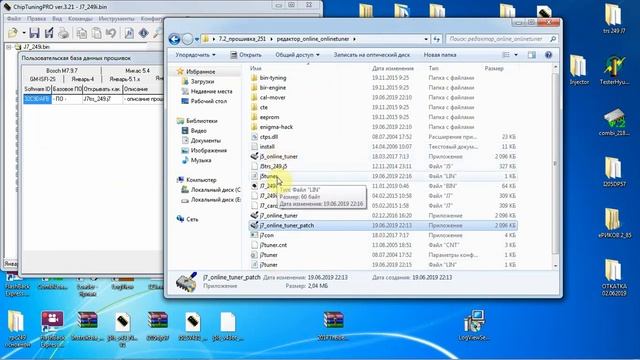Open the address bar history dropdown arrow
Viewport: 640px width, 360px height.
(426, 39)
